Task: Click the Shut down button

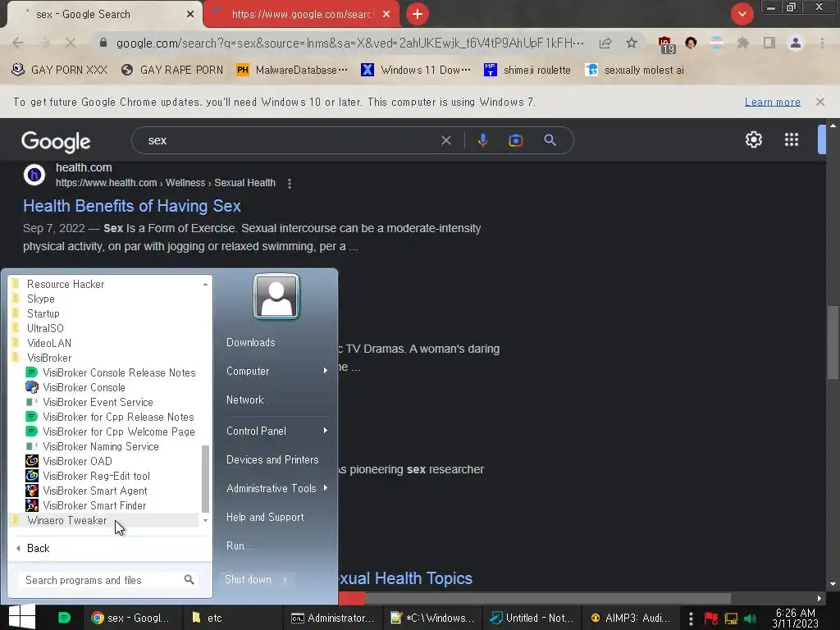Action: click(248, 580)
